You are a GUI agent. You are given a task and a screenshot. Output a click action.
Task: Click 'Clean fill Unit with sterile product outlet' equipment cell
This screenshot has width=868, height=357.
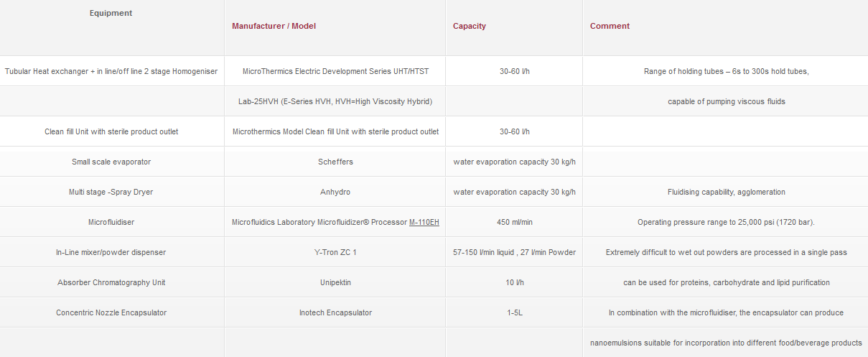click(x=111, y=132)
